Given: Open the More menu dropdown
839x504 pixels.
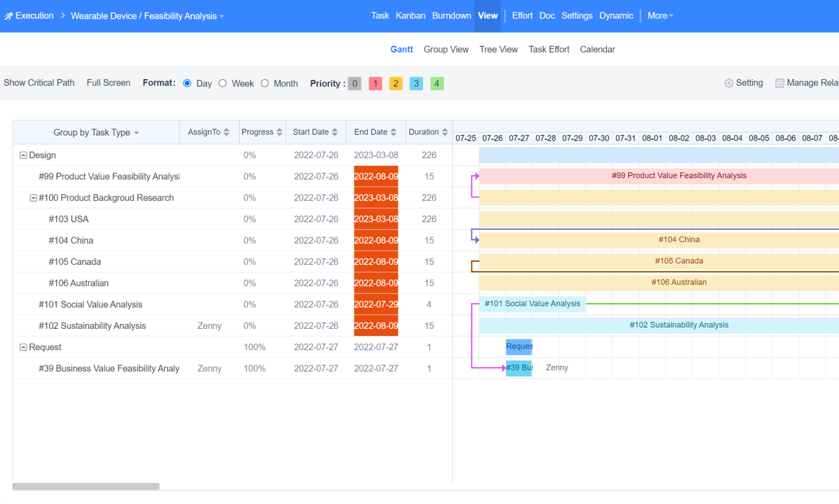Looking at the screenshot, I should coord(660,16).
